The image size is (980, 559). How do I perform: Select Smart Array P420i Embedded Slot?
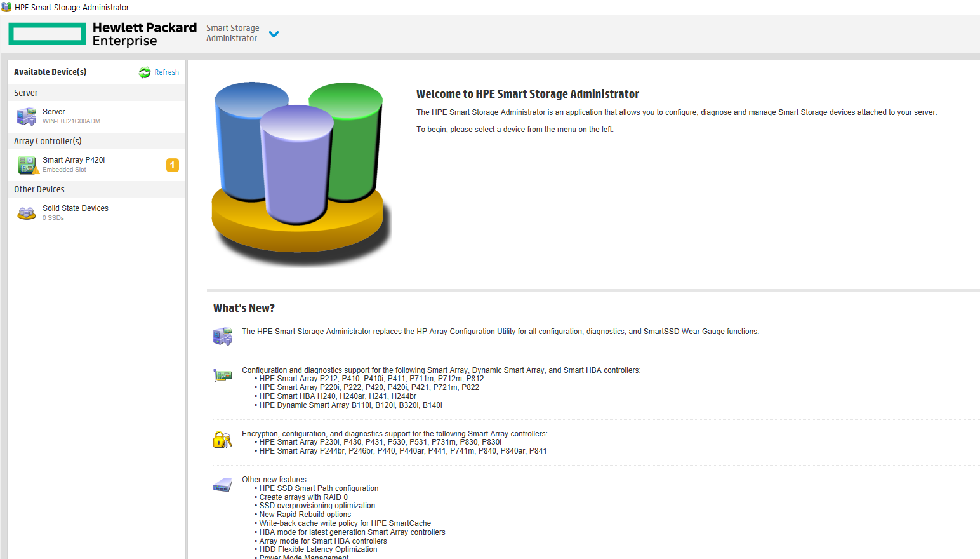coord(96,165)
